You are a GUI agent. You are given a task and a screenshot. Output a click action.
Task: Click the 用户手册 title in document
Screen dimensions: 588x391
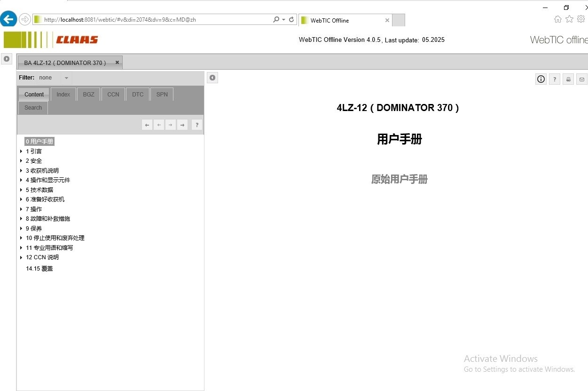pos(400,139)
